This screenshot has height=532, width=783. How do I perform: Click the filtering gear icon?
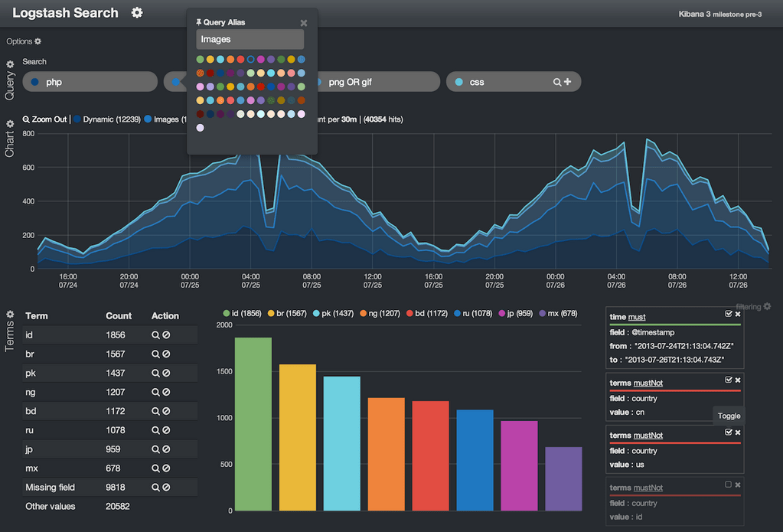point(768,305)
